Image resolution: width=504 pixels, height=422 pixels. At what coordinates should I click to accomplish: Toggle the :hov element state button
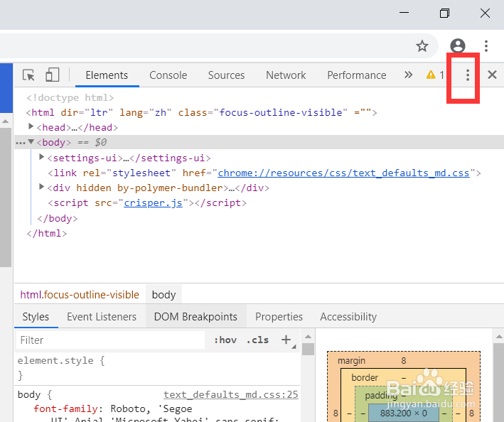(225, 340)
